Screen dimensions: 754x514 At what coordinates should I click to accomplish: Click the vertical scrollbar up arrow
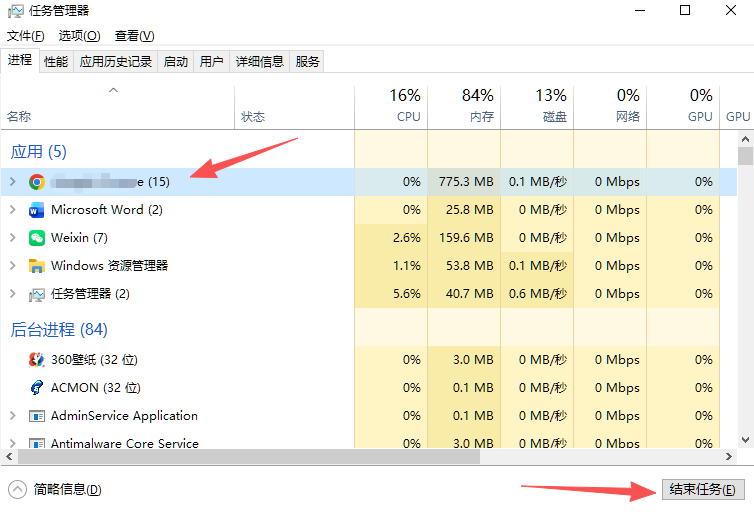(x=745, y=139)
